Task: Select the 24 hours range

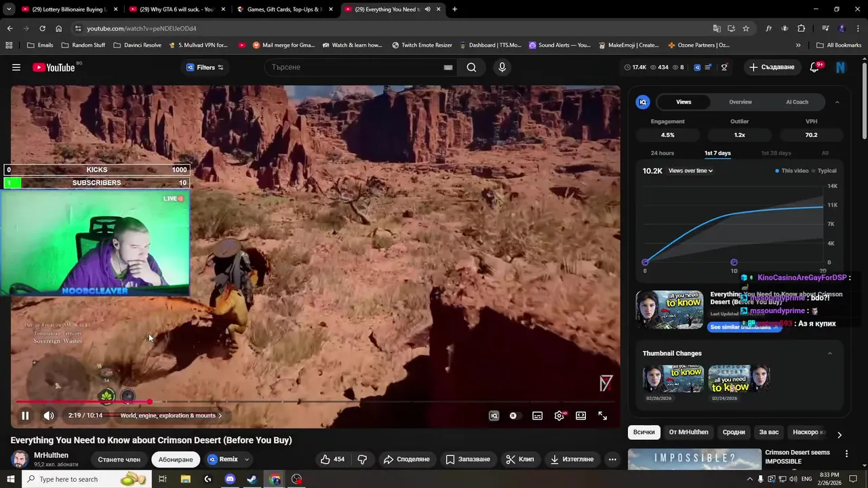Action: (663, 153)
